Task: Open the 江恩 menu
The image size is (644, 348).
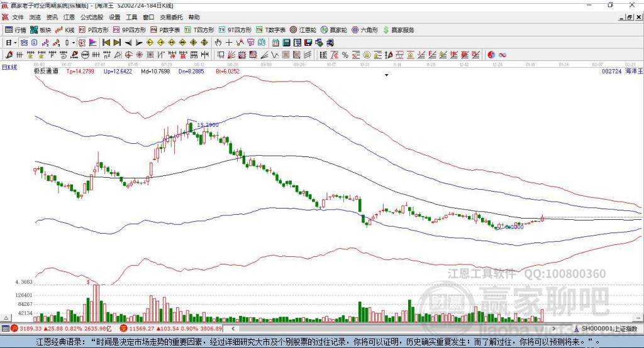Action: pyautogui.click(x=69, y=17)
